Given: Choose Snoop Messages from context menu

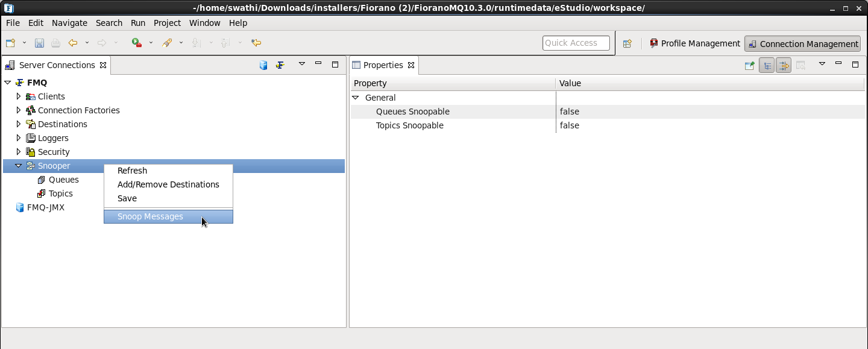Looking at the screenshot, I should coord(168,216).
